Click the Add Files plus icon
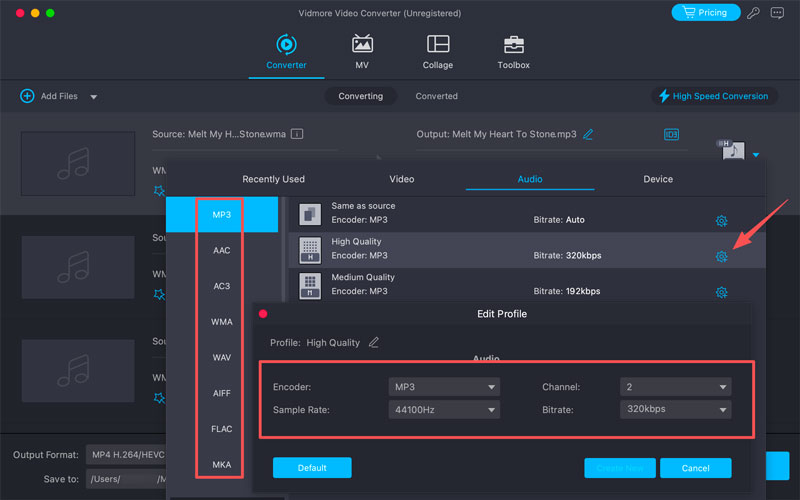 pos(27,96)
